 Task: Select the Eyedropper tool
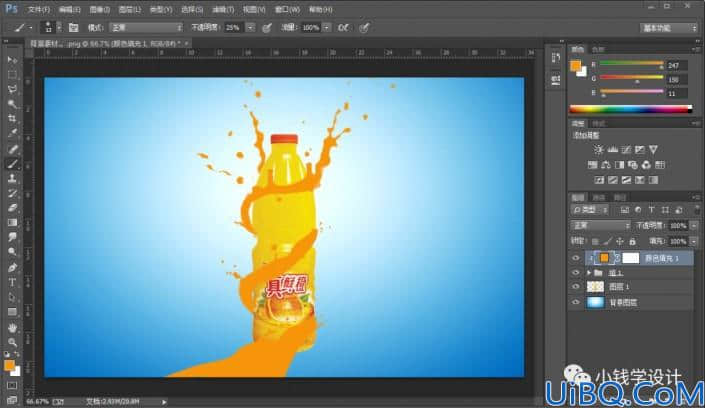pyautogui.click(x=12, y=134)
